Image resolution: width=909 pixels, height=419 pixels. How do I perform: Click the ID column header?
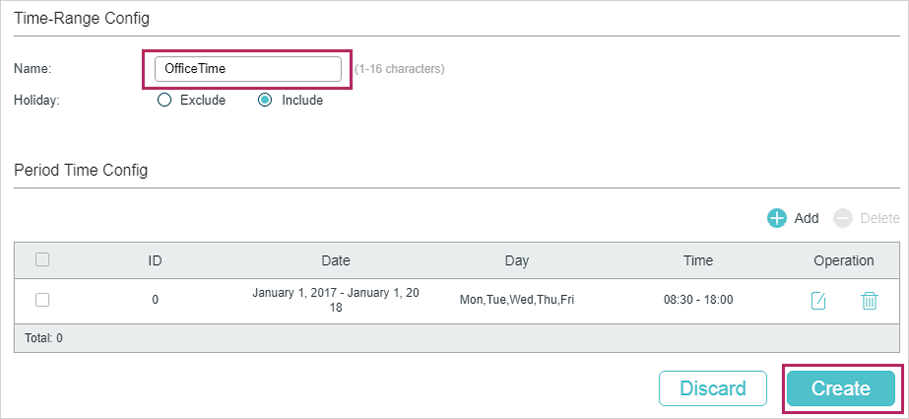pos(155,261)
